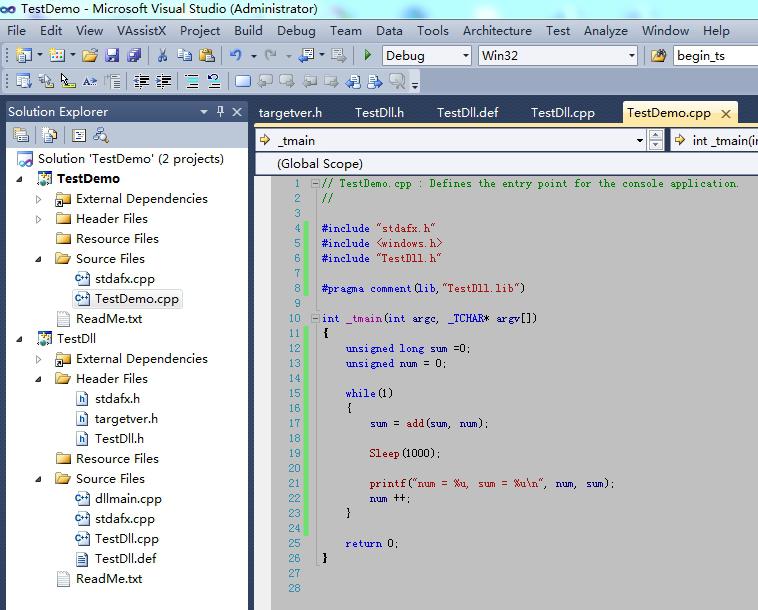This screenshot has width=758, height=610.
Task: Close the Solution Explorer panel
Action: tap(237, 112)
